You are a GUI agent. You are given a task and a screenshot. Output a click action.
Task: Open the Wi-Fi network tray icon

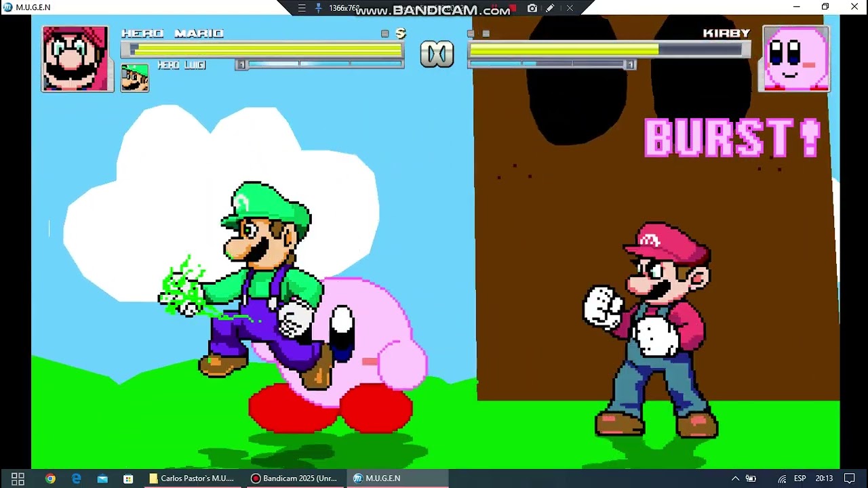(782, 479)
